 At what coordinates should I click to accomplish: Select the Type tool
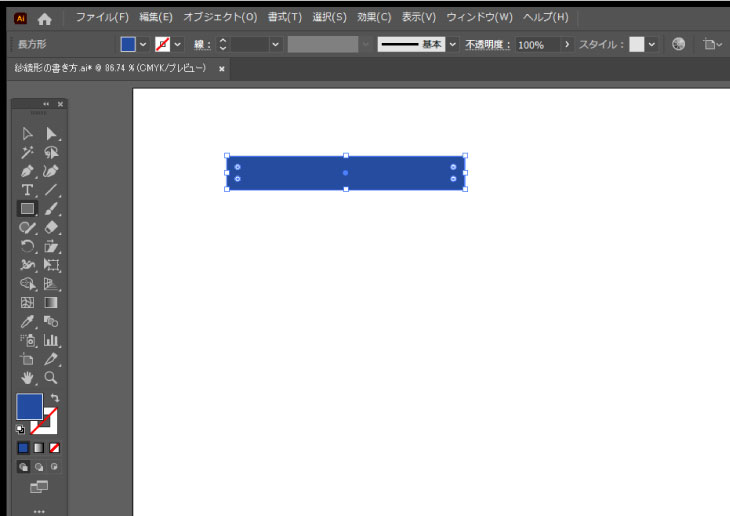[x=27, y=190]
